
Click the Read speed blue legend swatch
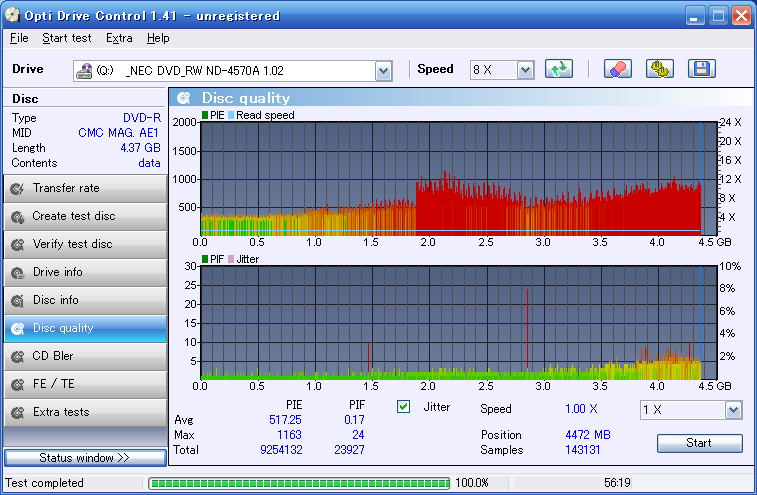pyautogui.click(x=231, y=115)
